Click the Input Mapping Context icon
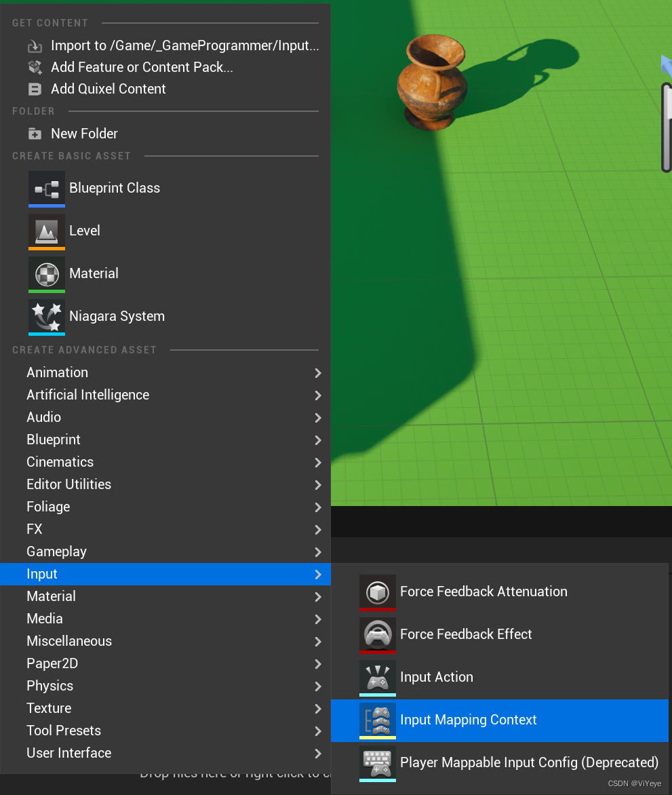Screen dimensions: 672x795 378,720
